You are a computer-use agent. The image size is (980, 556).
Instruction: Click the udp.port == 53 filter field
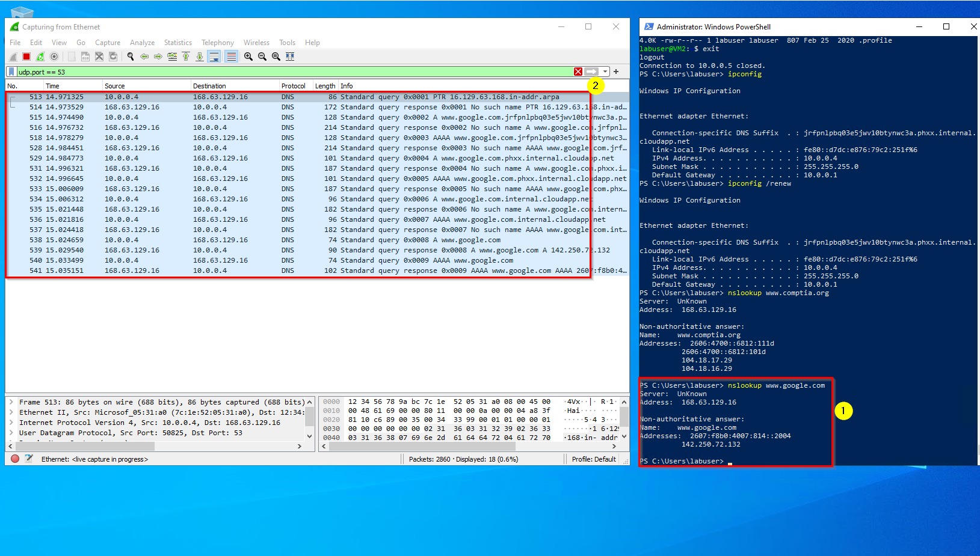[295, 72]
